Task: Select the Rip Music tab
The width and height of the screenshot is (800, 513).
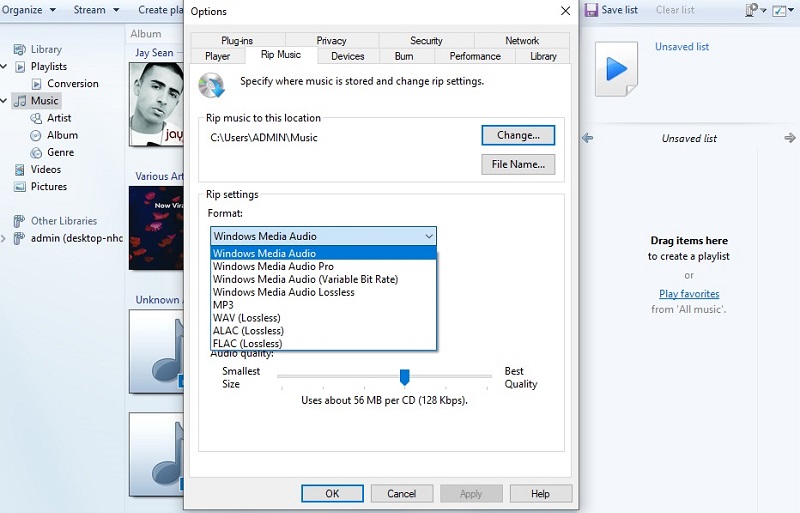Action: click(x=281, y=55)
